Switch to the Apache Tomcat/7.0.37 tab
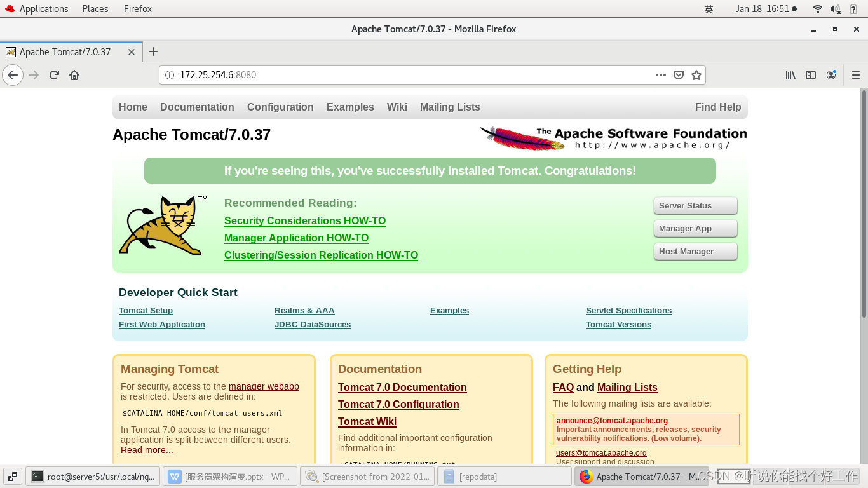The image size is (868, 488). 67,51
